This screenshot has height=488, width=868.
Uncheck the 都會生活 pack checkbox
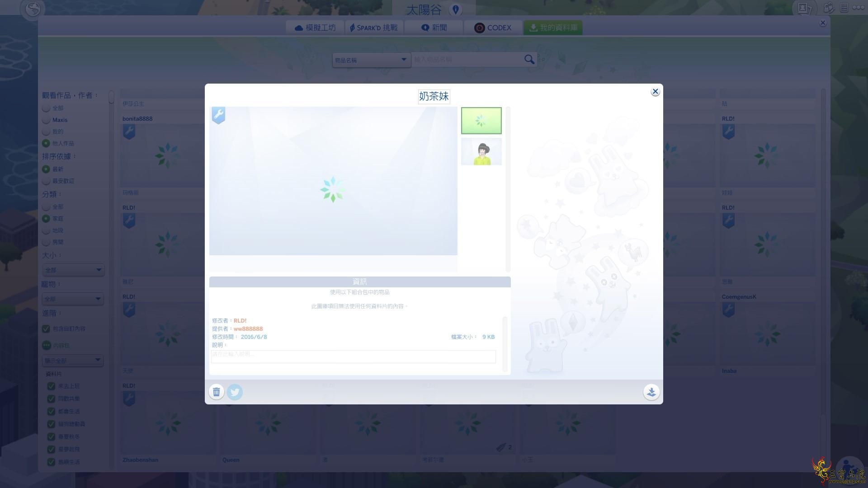[x=51, y=412]
